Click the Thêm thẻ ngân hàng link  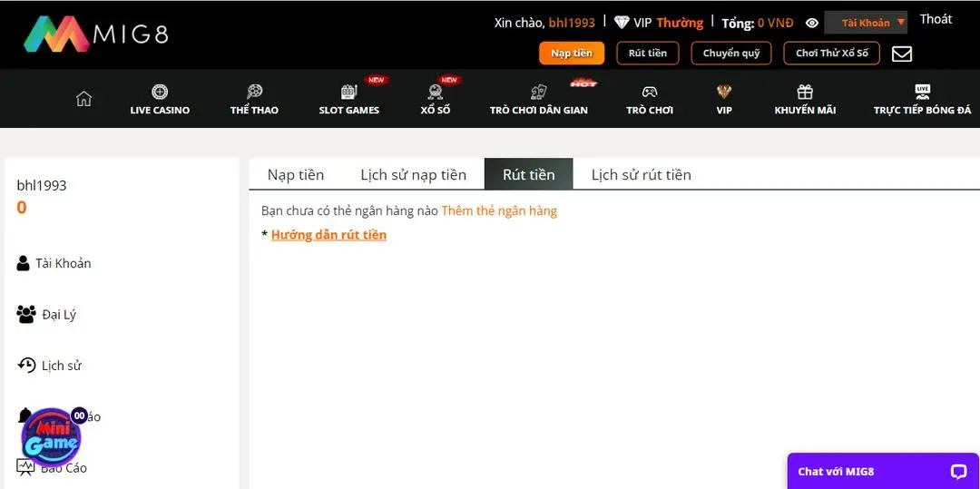pyautogui.click(x=499, y=210)
